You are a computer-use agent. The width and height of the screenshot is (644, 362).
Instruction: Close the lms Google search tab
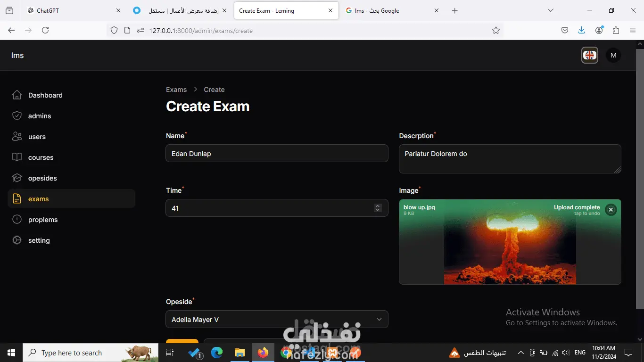(437, 10)
